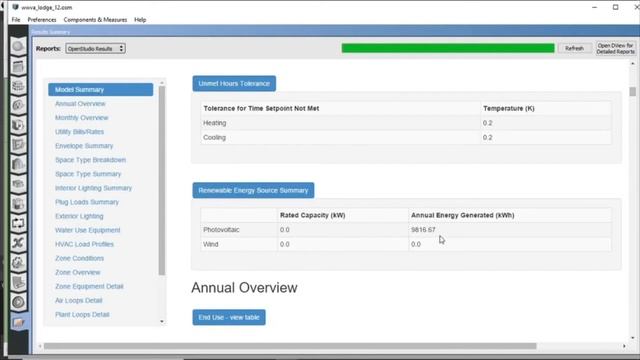This screenshot has width=640, height=360.
Task: Open the Space Types tab icon
Action: 18,125
